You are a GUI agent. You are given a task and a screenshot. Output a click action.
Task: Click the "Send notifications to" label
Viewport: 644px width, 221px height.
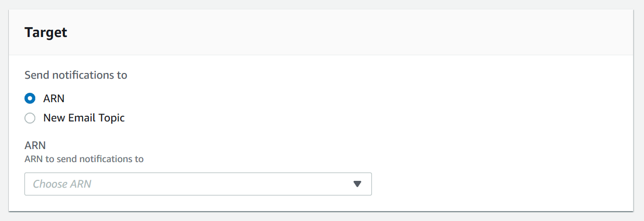76,75
